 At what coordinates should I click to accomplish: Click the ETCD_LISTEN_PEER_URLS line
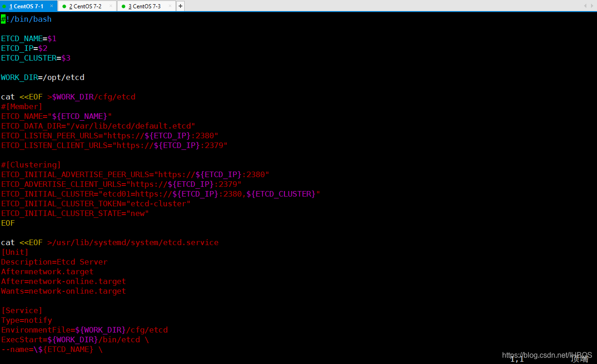click(x=110, y=136)
